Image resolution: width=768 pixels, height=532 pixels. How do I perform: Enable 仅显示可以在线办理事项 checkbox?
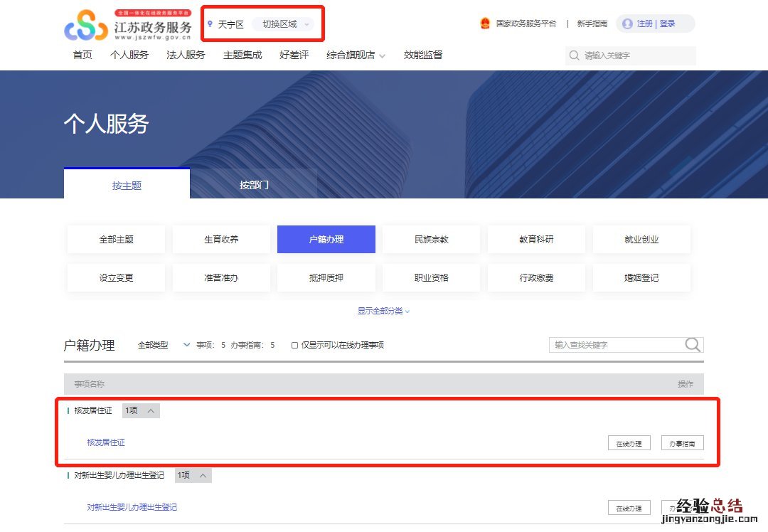coord(294,346)
